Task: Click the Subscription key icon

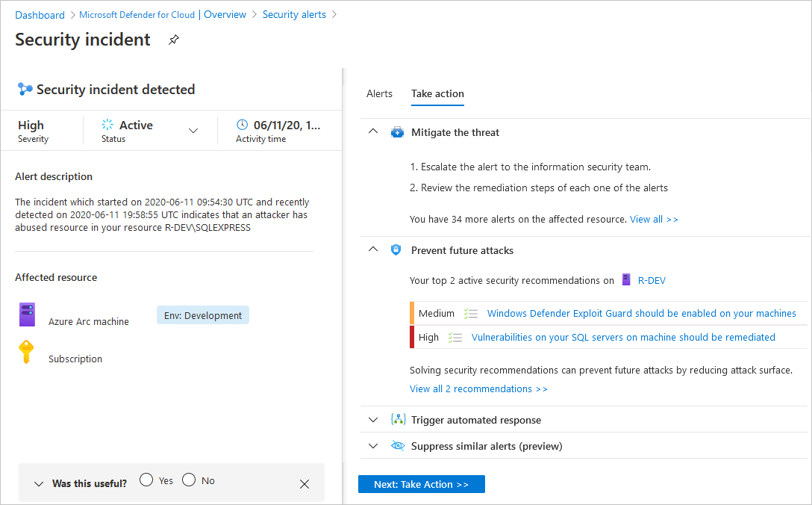Action: pos(27,351)
